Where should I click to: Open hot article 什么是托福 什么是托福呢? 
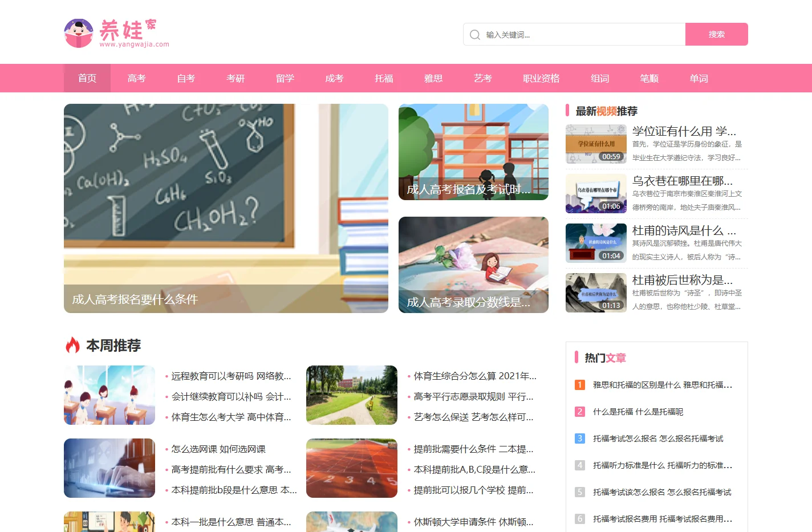coord(638,412)
